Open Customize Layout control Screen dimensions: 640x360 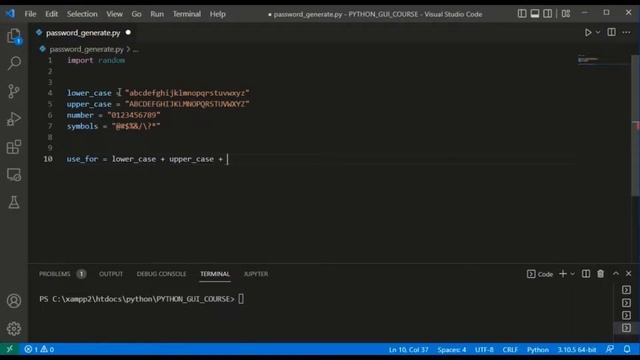coord(566,13)
